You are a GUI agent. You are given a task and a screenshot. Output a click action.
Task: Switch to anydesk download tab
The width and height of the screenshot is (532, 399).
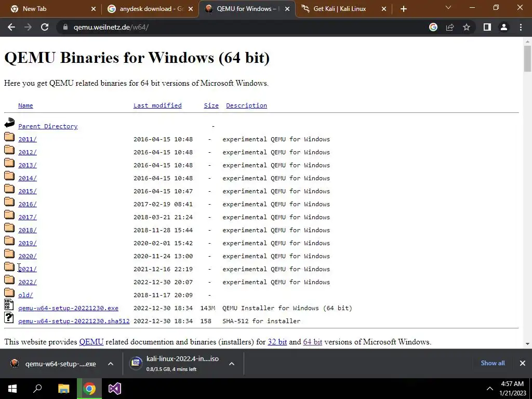click(x=151, y=9)
